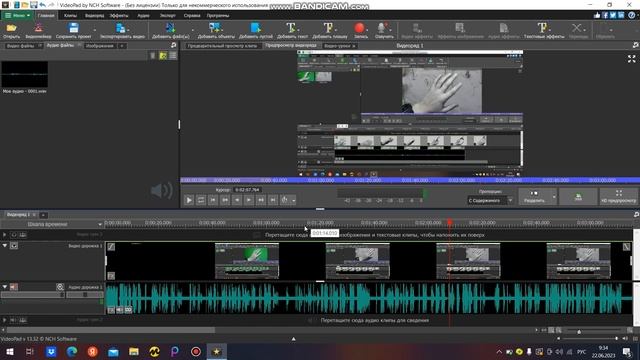Image resolution: width=640 pixels, height=360 pixels.
Task: Open the green Menu dropdown button
Action: point(17,16)
